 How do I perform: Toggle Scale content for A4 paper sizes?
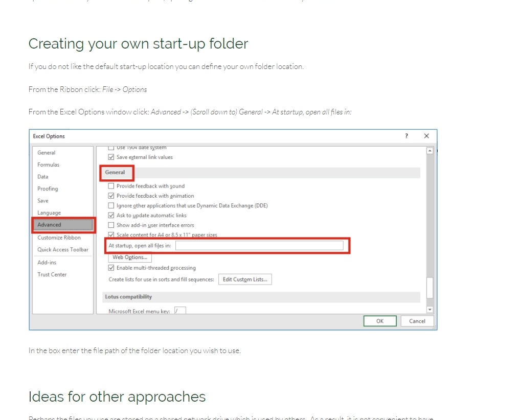111,235
